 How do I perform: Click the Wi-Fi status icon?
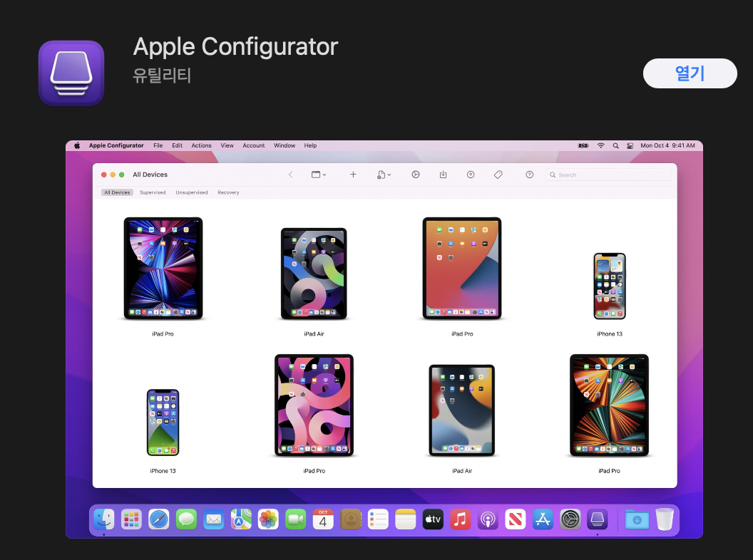point(601,145)
